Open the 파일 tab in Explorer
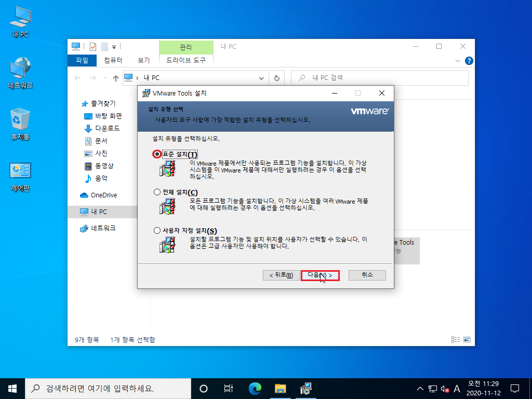 click(x=82, y=60)
